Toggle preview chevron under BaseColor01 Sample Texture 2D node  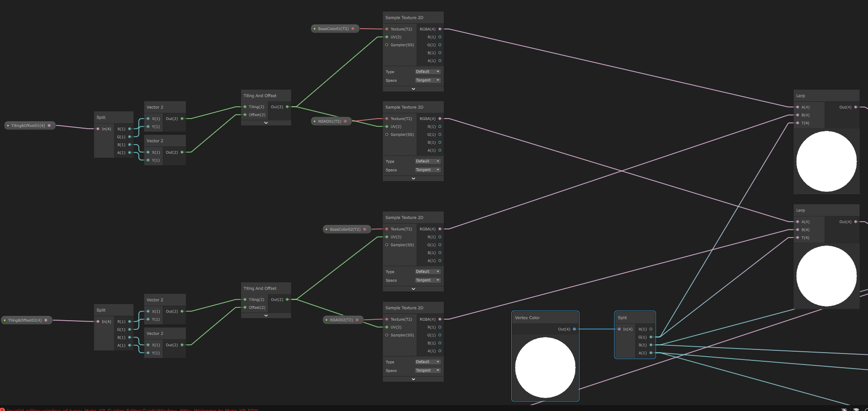pos(413,89)
